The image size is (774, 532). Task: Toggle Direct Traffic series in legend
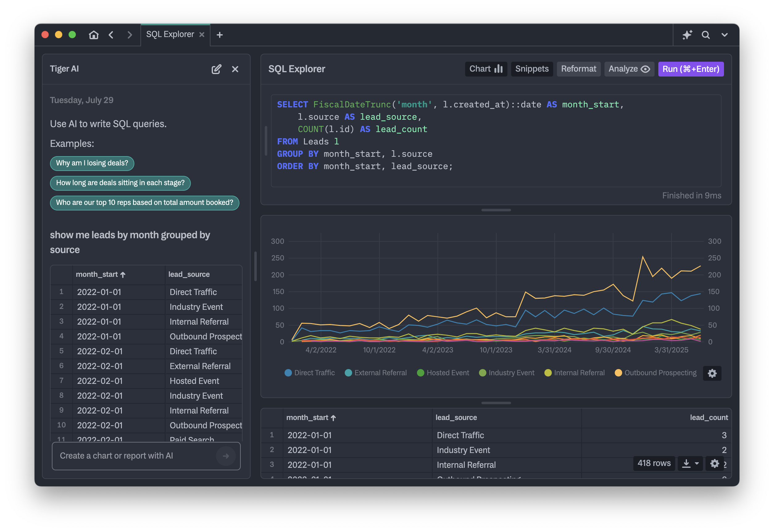coord(310,373)
